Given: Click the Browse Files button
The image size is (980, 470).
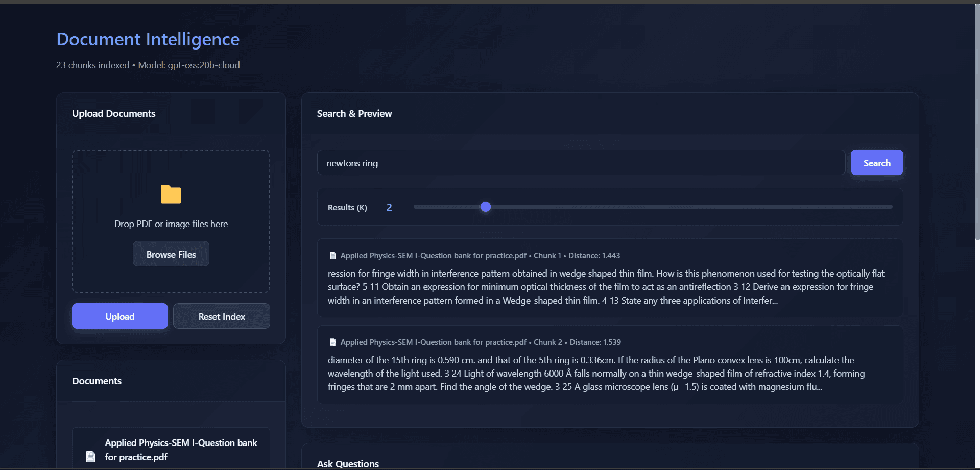Looking at the screenshot, I should [x=171, y=254].
